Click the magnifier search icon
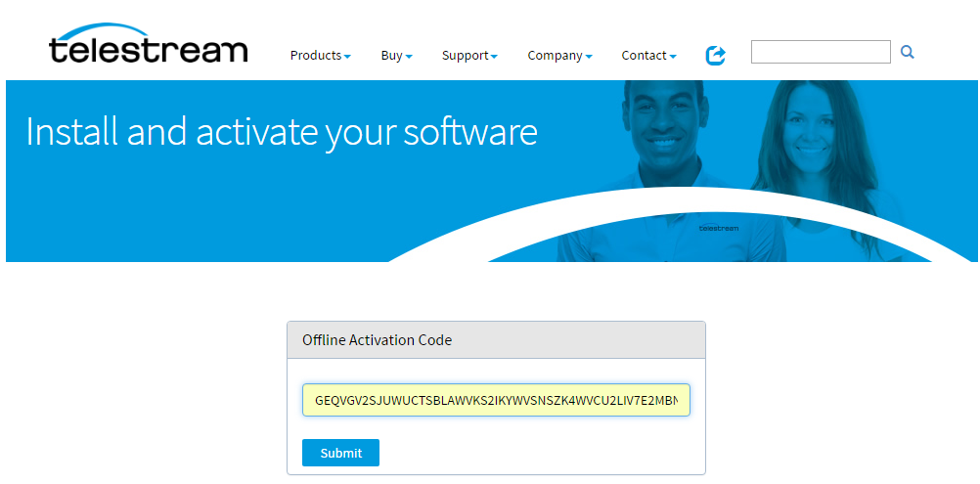This screenshot has width=980, height=484. [908, 53]
